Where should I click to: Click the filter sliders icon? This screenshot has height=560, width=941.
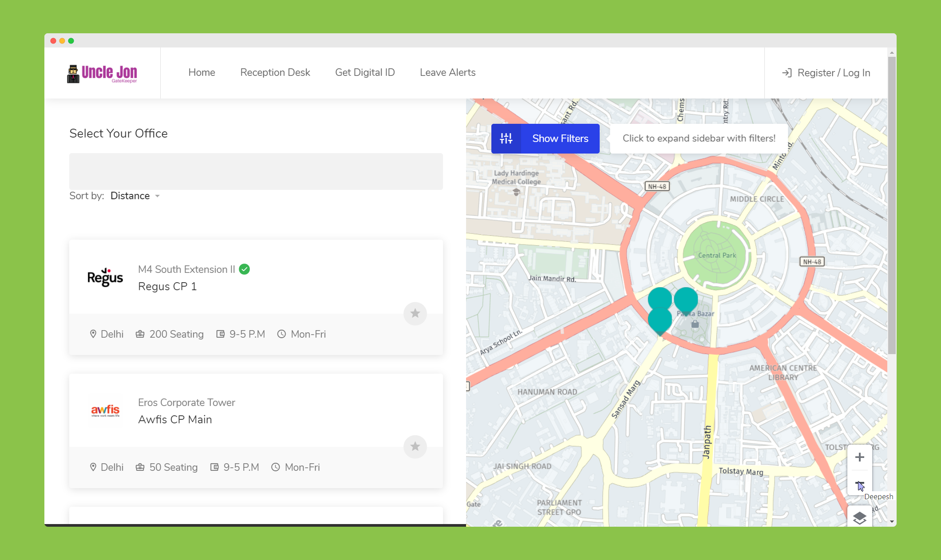(x=506, y=138)
